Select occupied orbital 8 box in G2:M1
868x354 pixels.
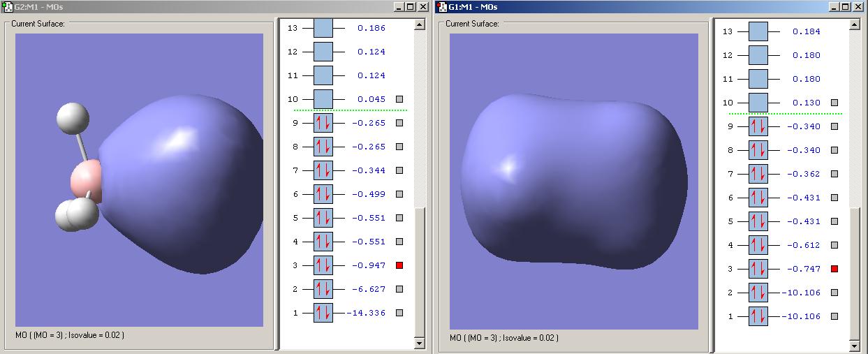click(x=323, y=147)
